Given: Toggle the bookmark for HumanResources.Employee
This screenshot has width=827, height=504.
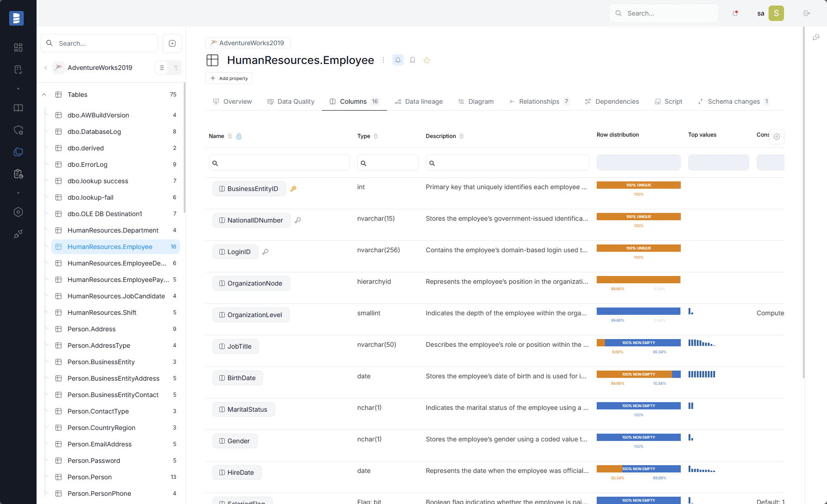Looking at the screenshot, I should click(x=413, y=60).
